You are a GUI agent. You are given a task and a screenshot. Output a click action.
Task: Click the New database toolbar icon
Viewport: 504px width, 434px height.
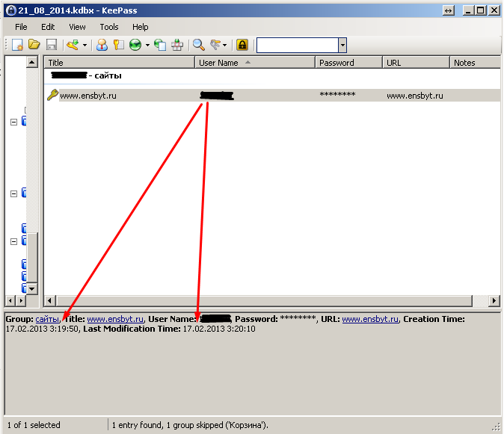[x=17, y=45]
